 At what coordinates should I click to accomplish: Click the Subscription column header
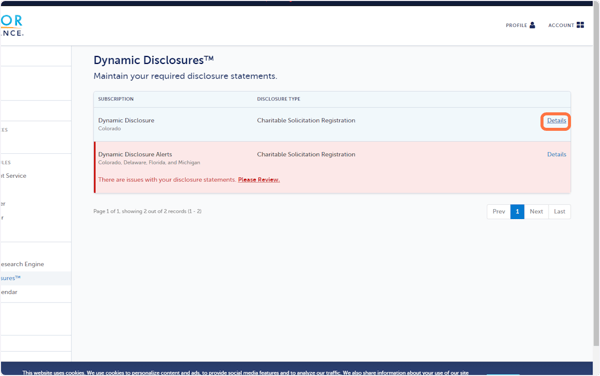pyautogui.click(x=116, y=99)
